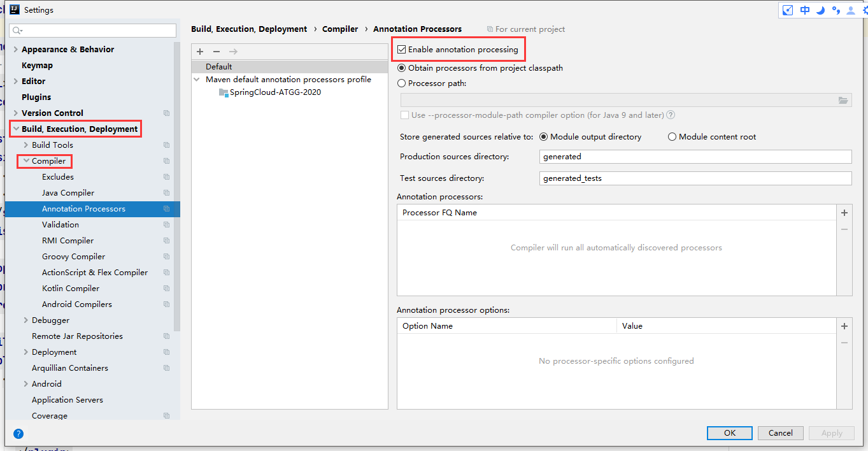The image size is (868, 451).
Task: Click the moon icon in the floating toolbar
Action: [821, 10]
